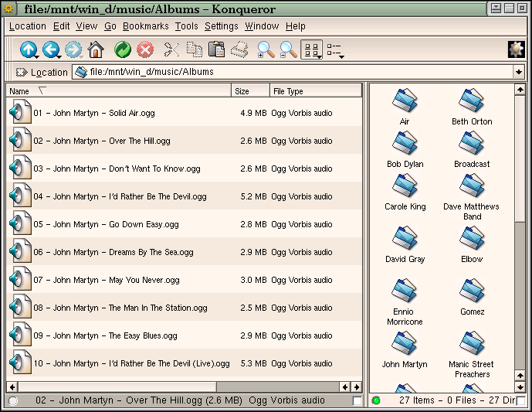This screenshot has height=412, width=532.
Task: Open the Edit menu
Action: [61, 26]
